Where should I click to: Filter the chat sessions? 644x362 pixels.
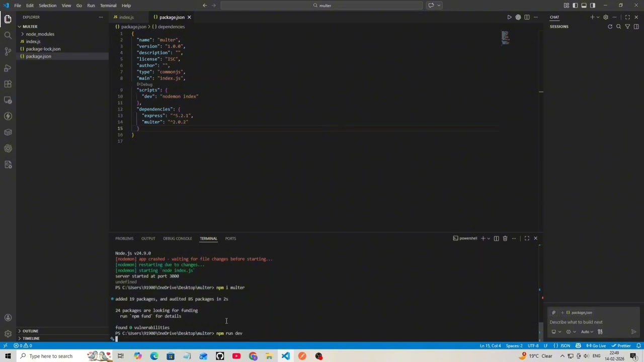click(627, 27)
